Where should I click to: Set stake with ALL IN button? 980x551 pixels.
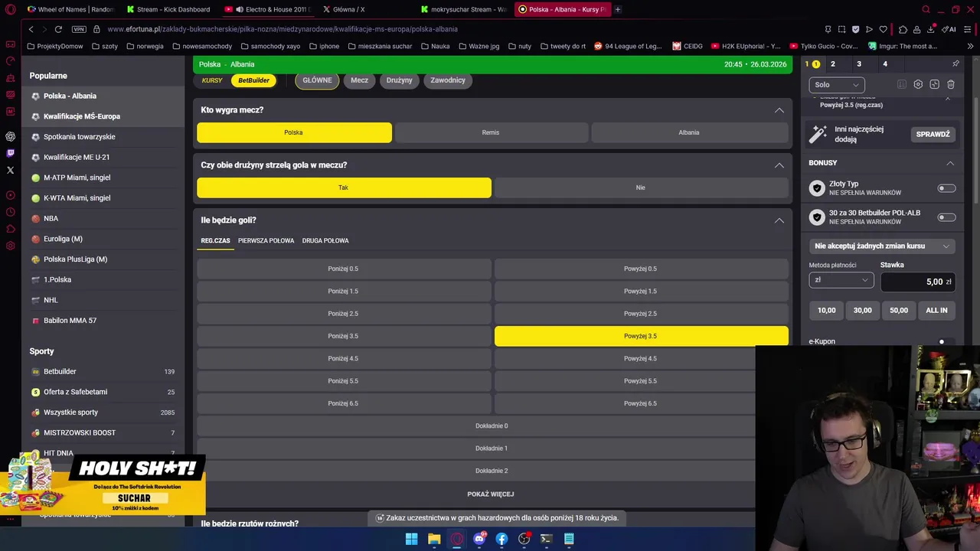pos(936,310)
